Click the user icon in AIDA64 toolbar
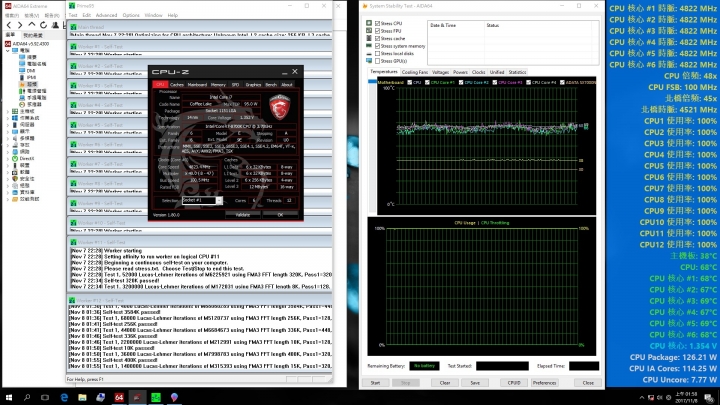This screenshot has width=720, height=405. point(55,25)
